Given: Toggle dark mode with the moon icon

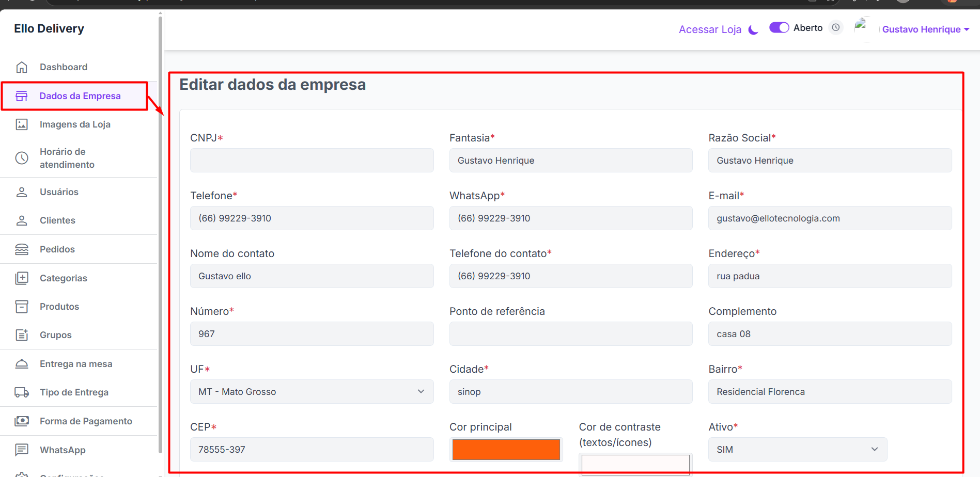Looking at the screenshot, I should tap(753, 30).
